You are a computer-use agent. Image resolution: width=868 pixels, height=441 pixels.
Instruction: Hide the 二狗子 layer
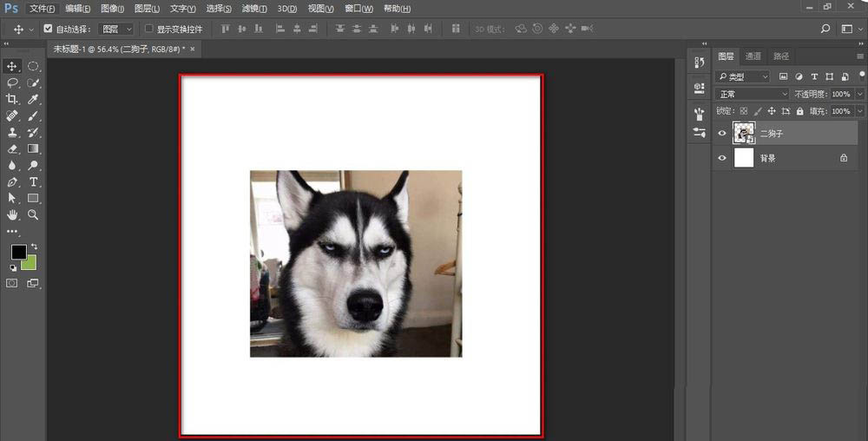722,134
